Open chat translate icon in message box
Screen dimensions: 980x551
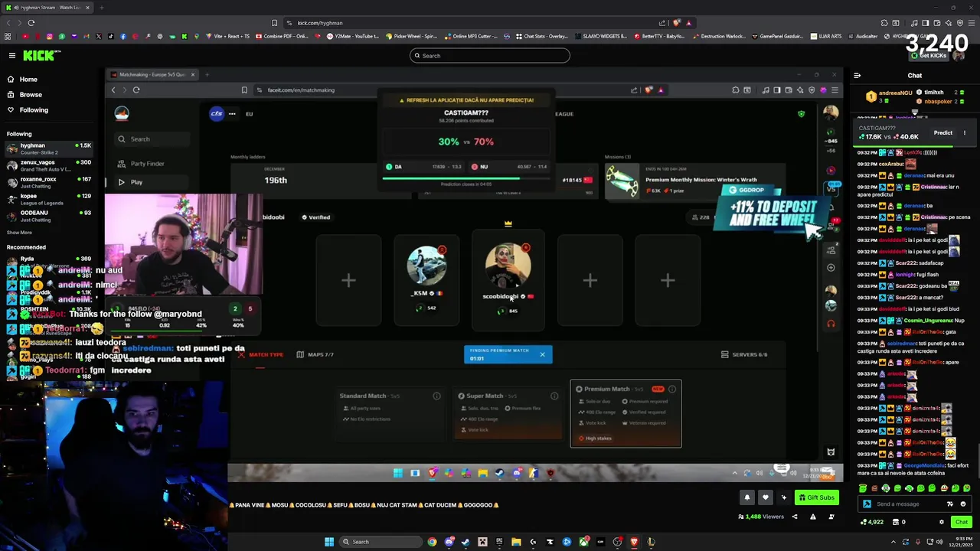[x=951, y=504]
